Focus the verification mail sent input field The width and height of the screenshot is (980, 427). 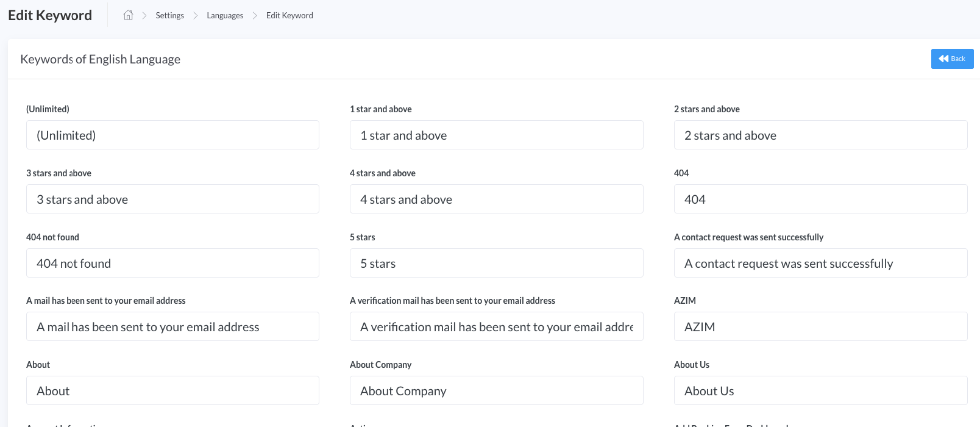[x=496, y=326]
